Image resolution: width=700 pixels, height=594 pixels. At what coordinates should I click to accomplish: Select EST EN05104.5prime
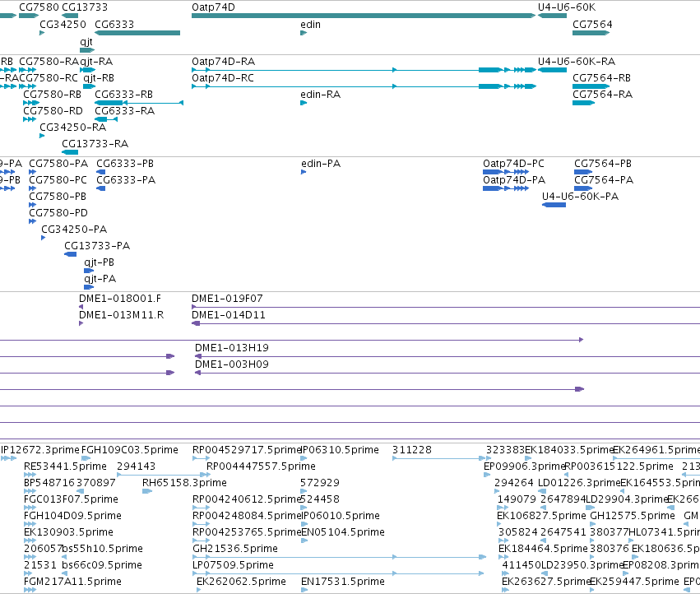(304, 541)
